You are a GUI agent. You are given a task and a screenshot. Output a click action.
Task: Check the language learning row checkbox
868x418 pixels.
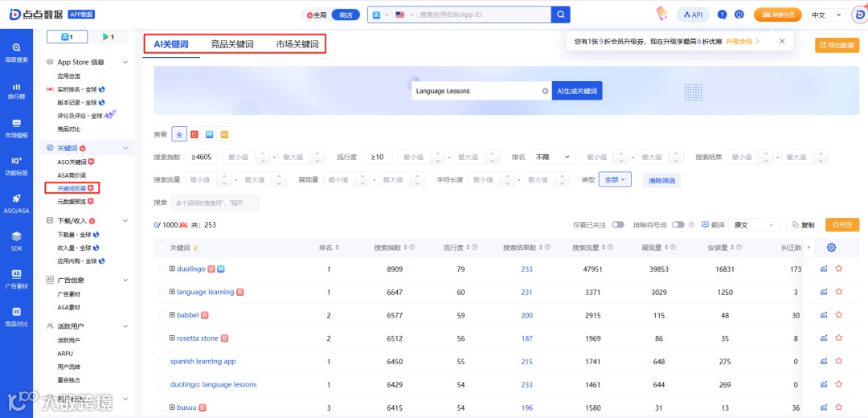(162, 292)
